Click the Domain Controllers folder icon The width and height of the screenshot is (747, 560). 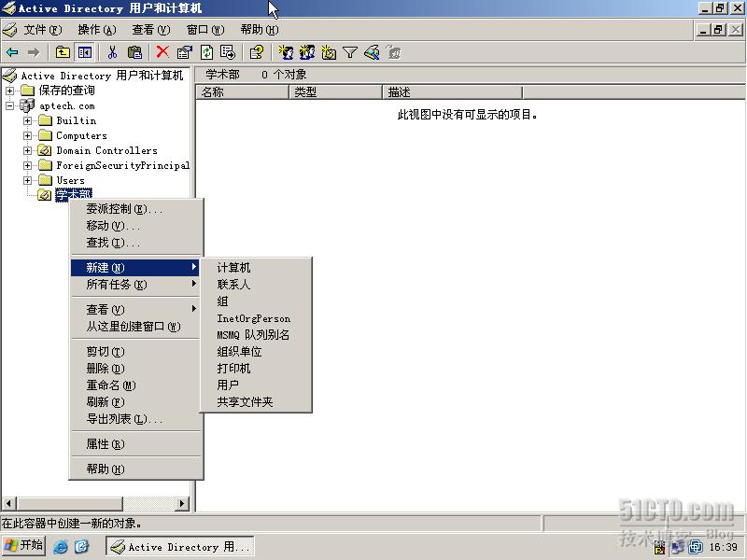(44, 150)
